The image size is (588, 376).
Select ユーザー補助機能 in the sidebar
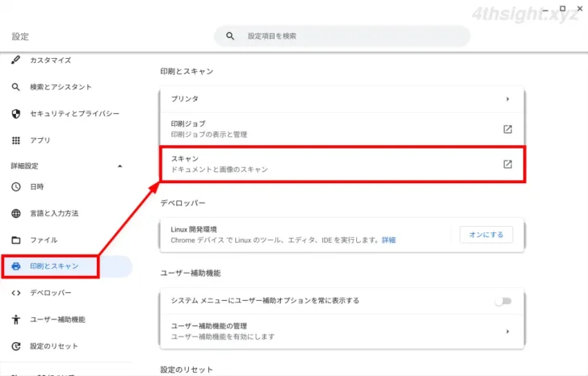pos(57,320)
